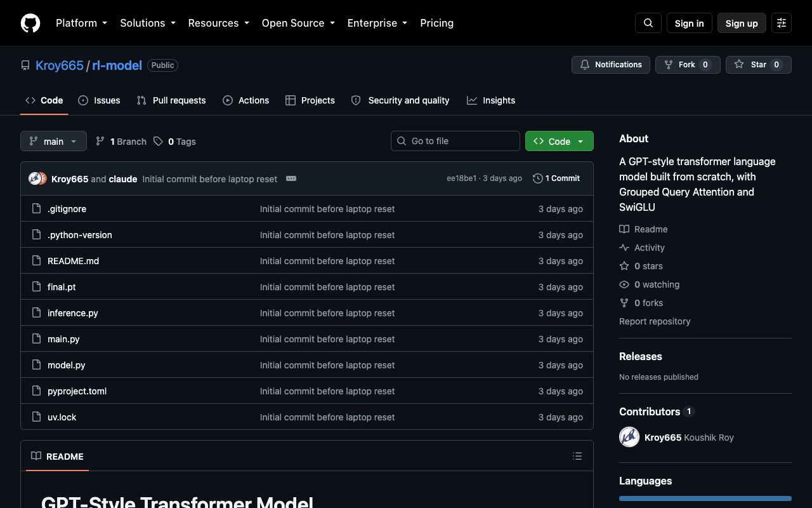Open the README outline list icon
Screen dimensions: 812x508
pyautogui.click(x=577, y=456)
